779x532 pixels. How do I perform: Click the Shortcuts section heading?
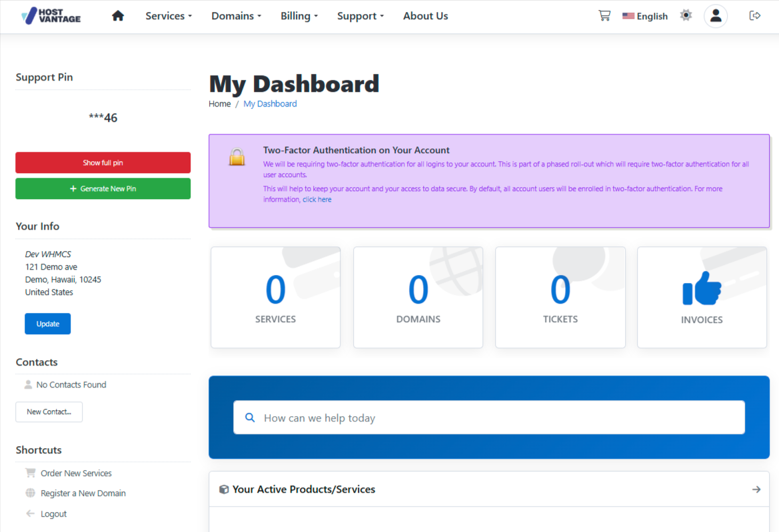tap(39, 450)
